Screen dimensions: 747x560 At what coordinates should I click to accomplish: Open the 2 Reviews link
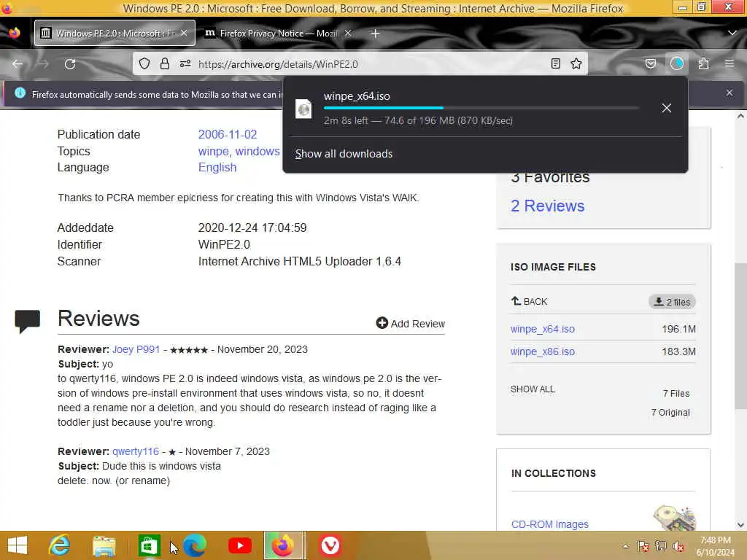point(547,206)
